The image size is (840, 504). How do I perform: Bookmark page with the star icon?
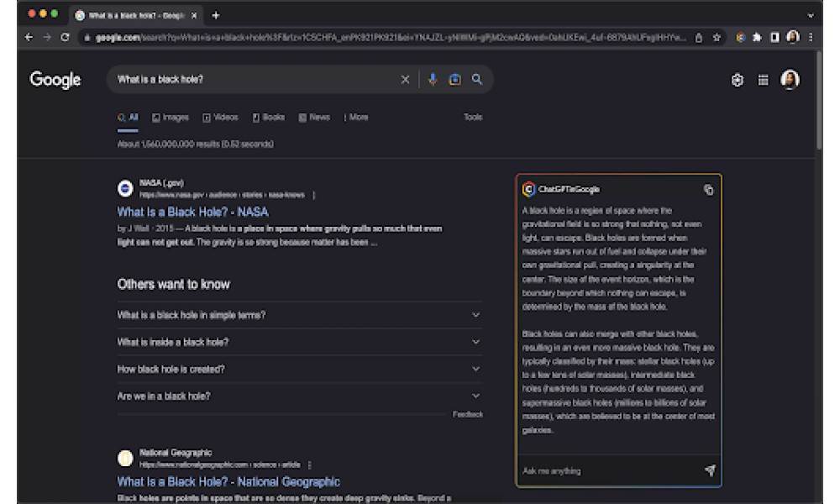tap(717, 38)
